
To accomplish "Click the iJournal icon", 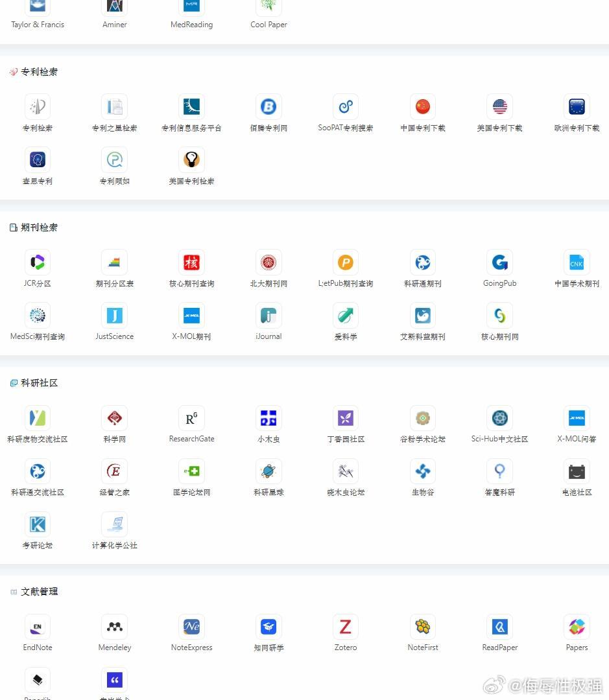I will tap(269, 315).
